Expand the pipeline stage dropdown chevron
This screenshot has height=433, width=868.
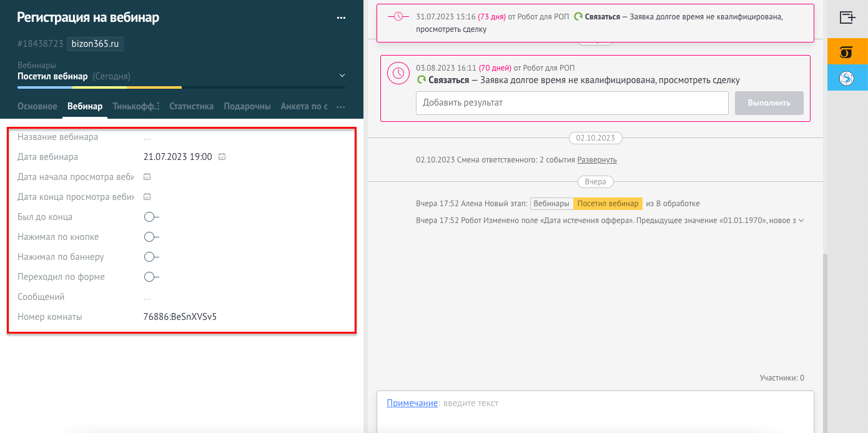click(342, 76)
